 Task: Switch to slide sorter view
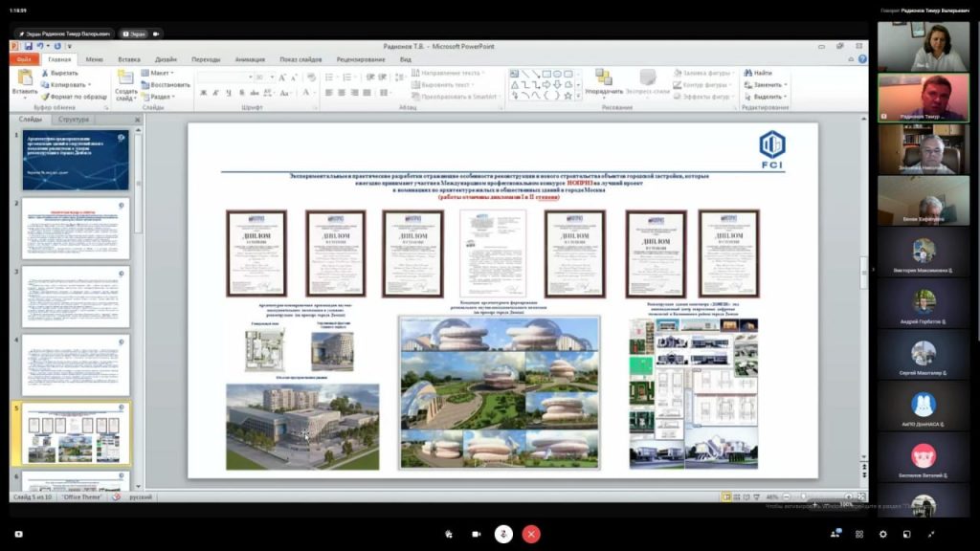(x=736, y=497)
